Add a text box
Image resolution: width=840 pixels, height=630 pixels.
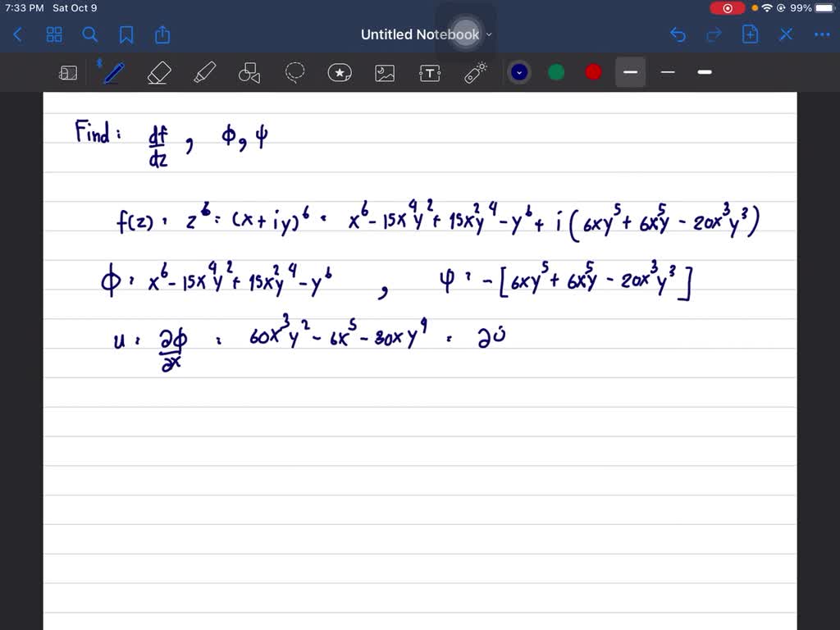(x=430, y=72)
